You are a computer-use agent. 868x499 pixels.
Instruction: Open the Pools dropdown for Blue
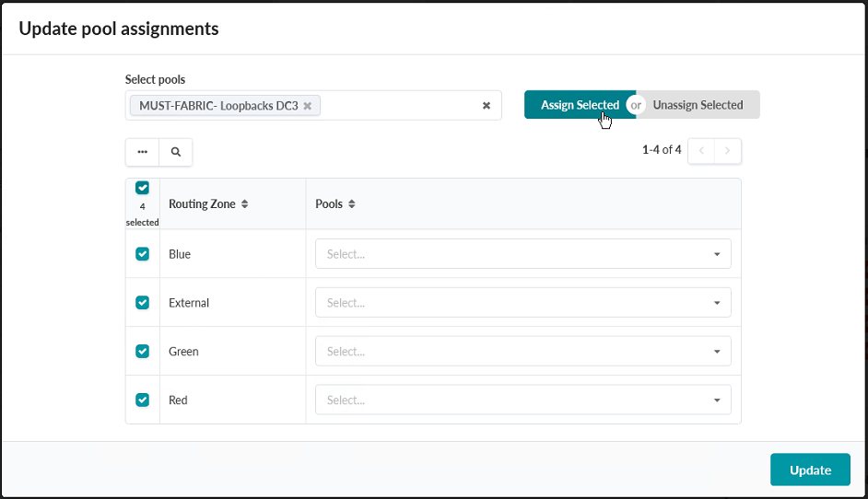[x=522, y=254]
